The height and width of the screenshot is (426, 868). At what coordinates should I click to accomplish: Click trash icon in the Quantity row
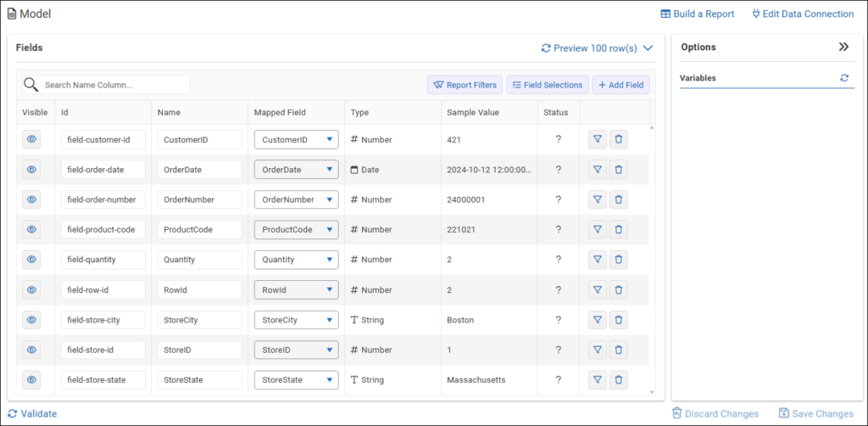pyautogui.click(x=619, y=260)
